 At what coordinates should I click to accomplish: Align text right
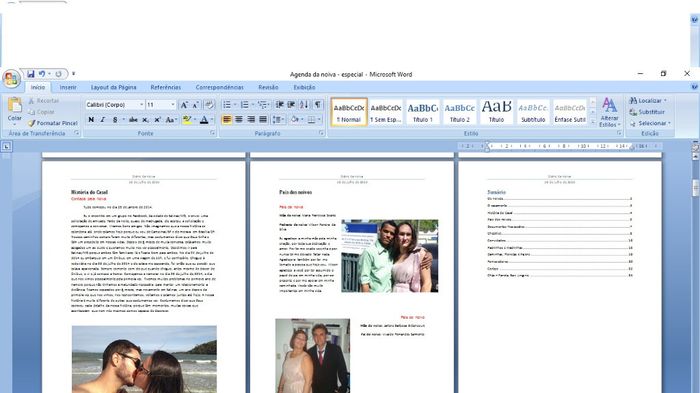coord(251,120)
